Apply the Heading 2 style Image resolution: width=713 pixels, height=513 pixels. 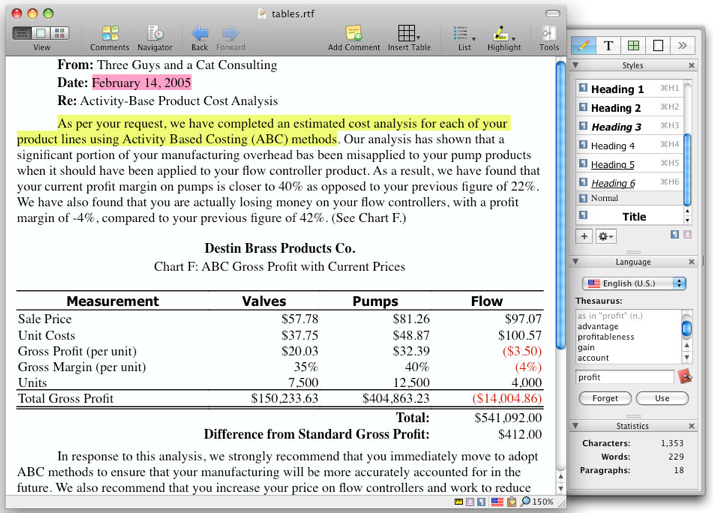coord(629,108)
